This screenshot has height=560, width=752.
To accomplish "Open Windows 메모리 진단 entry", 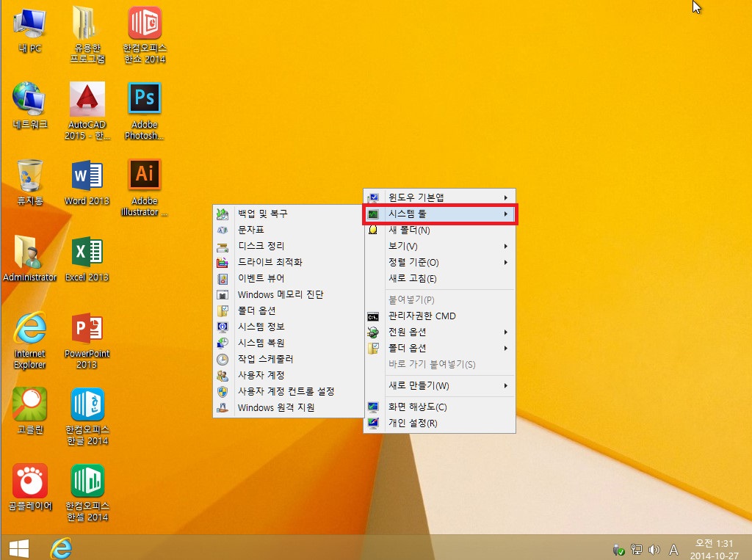I will click(288, 294).
